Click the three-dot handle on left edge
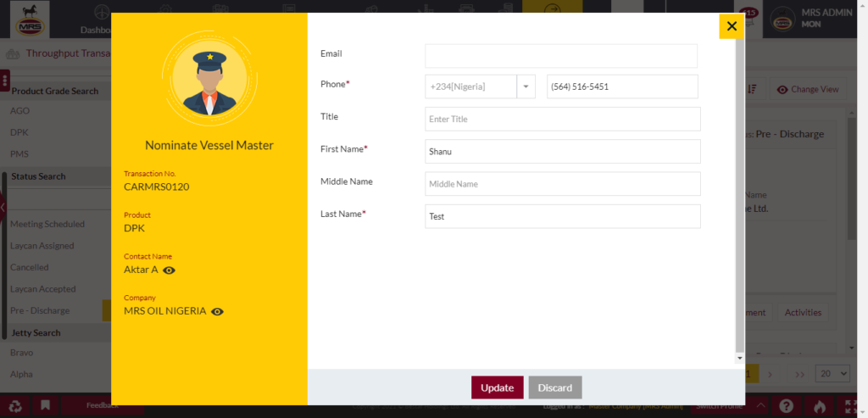 [5, 81]
